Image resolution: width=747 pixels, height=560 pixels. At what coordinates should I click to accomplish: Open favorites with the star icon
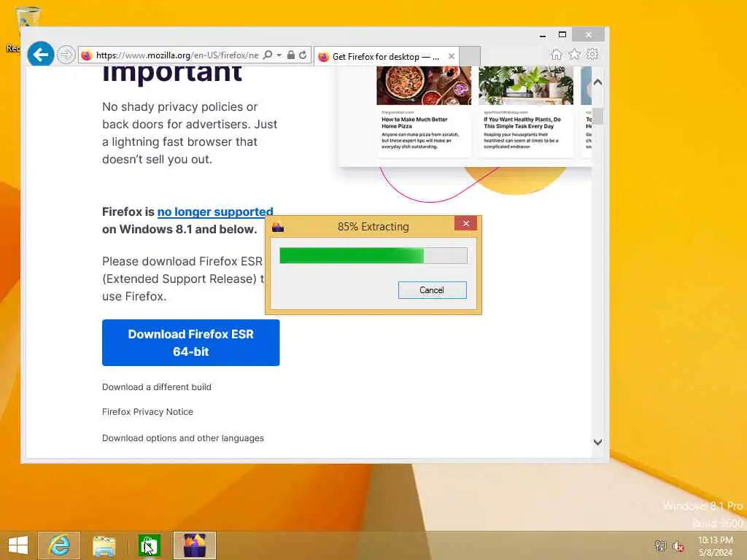(575, 54)
